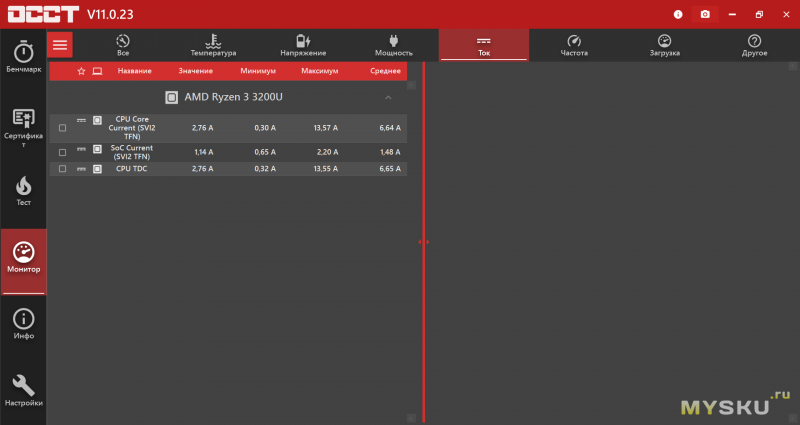Take a screenshot with camera icon

tap(705, 14)
